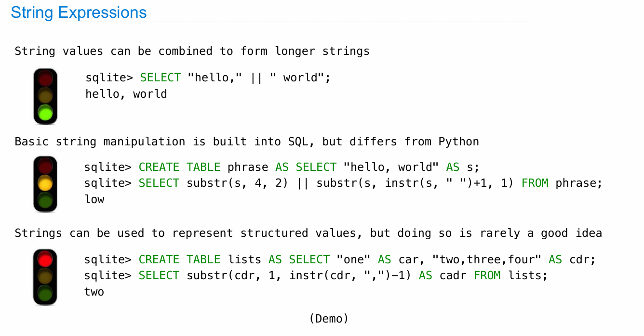Image resolution: width=644 pixels, height=336 pixels.
Task: Click the sentence about strings representing structured values
Action: click(x=308, y=233)
